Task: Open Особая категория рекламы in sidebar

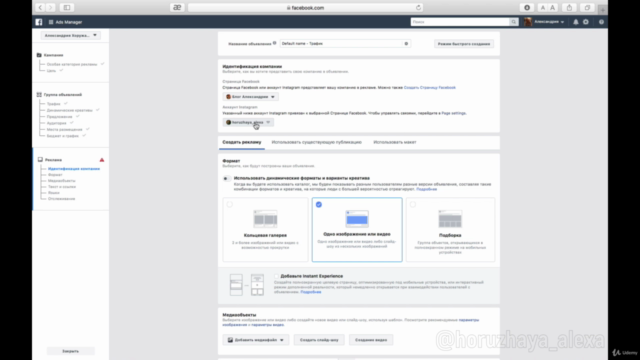Action: point(72,64)
